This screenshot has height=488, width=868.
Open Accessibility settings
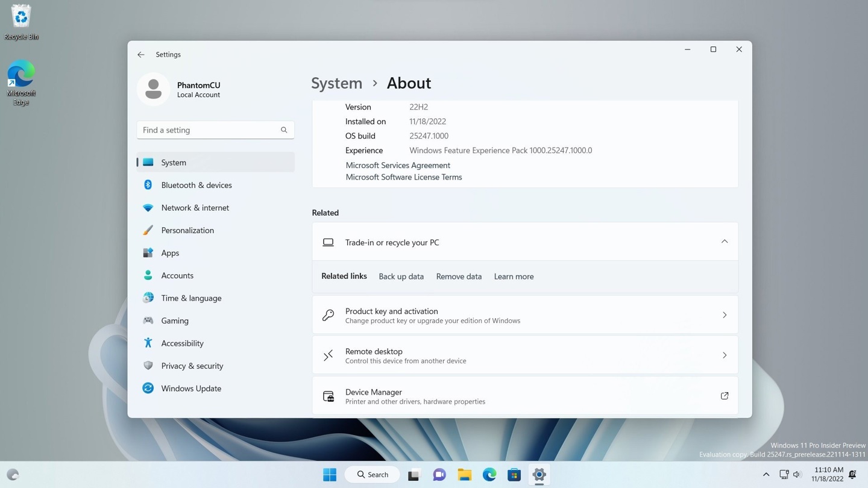pyautogui.click(x=182, y=343)
